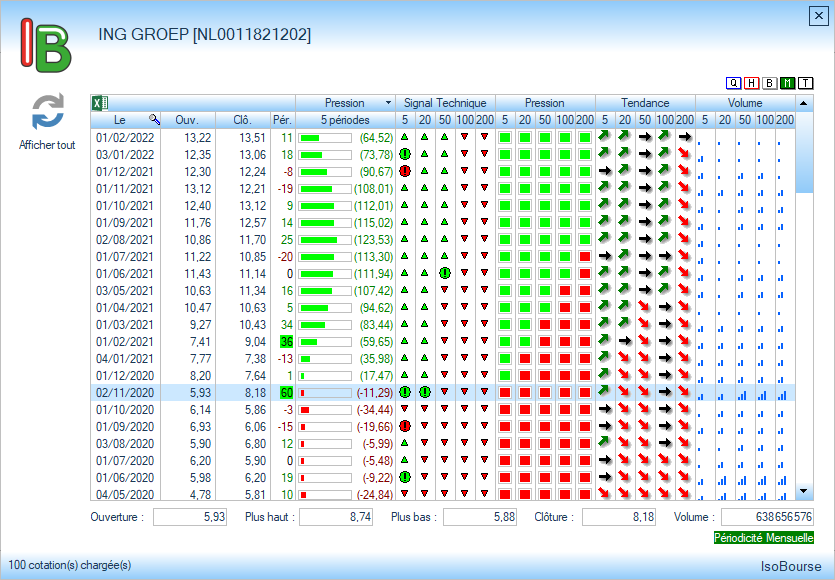
Task: Export table via Excel icon
Action: [x=100, y=103]
